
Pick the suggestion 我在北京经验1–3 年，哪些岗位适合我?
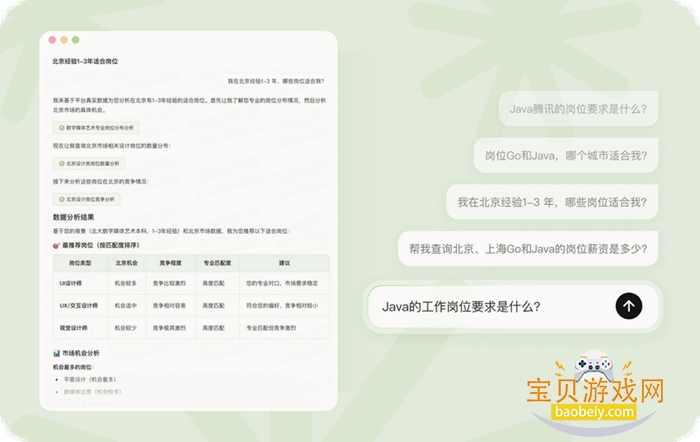pyautogui.click(x=552, y=202)
